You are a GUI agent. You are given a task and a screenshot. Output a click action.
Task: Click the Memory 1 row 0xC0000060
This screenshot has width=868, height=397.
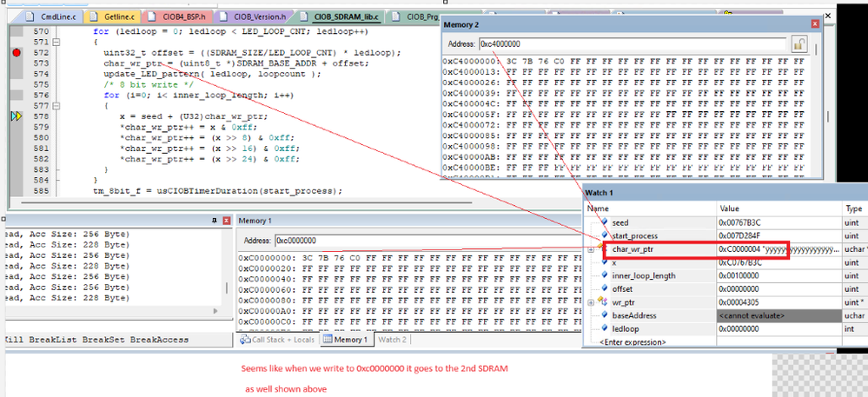tap(410, 289)
